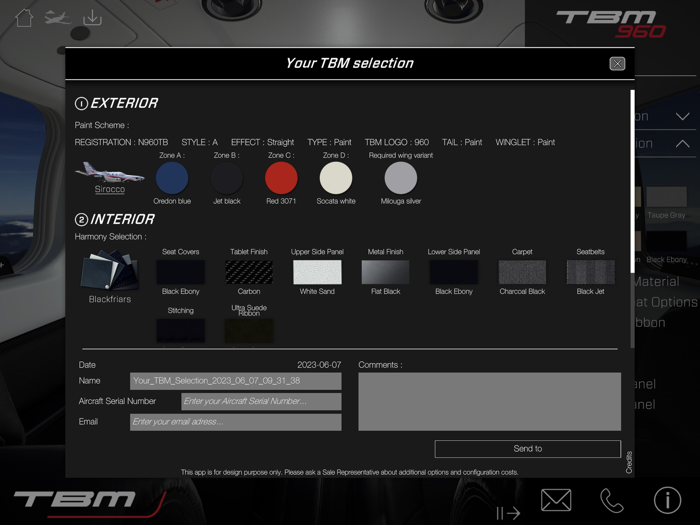
Task: Select the Black Jet seatbelts swatch
Action: pos(591,272)
